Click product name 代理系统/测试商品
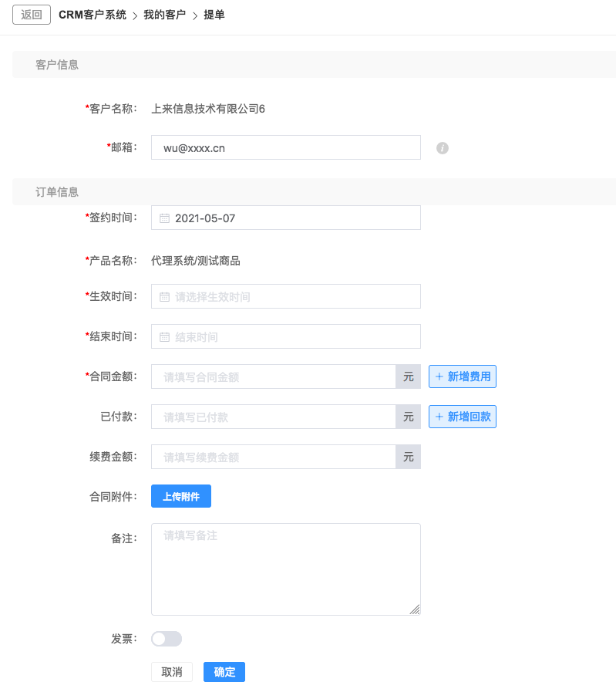 tap(196, 261)
